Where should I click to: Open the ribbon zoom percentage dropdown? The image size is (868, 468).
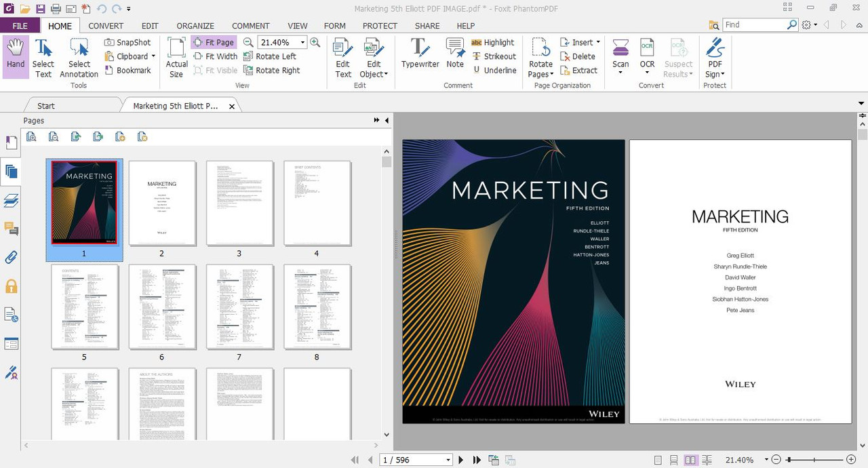click(302, 42)
